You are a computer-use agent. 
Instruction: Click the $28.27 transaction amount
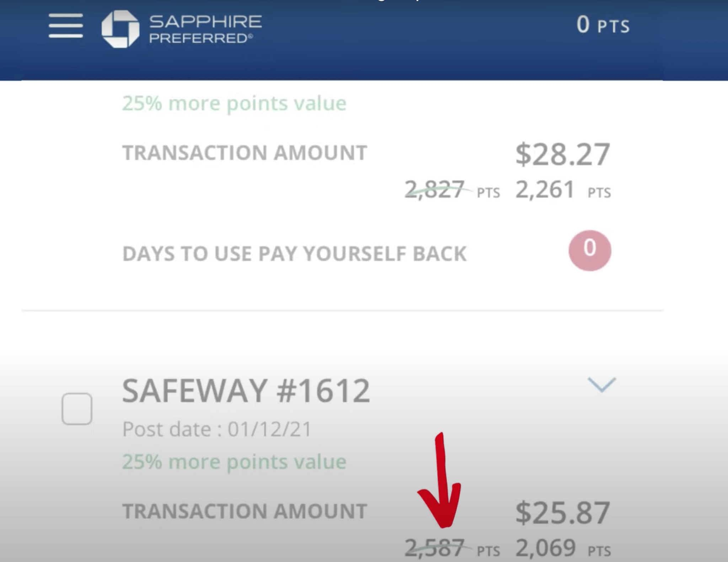(x=563, y=154)
